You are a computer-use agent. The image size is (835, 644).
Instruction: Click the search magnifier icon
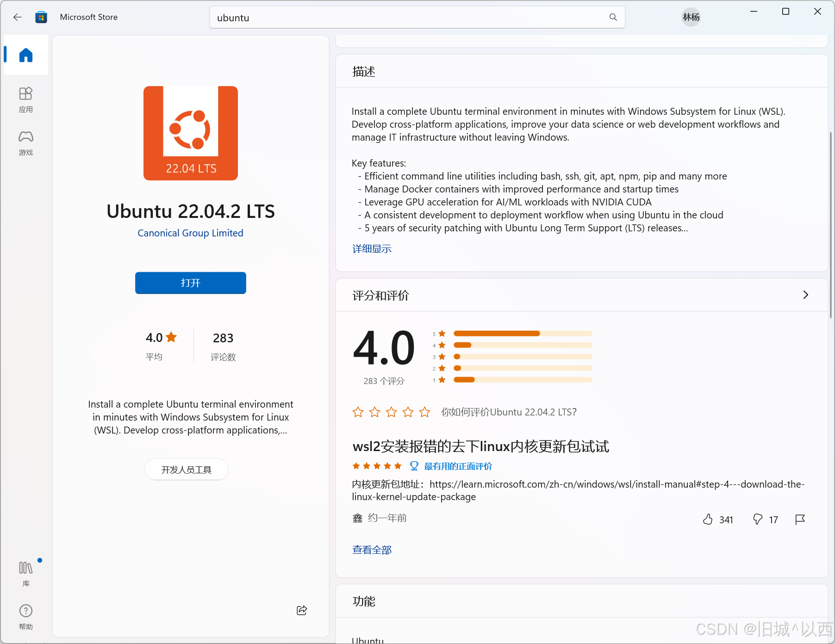[x=613, y=17]
